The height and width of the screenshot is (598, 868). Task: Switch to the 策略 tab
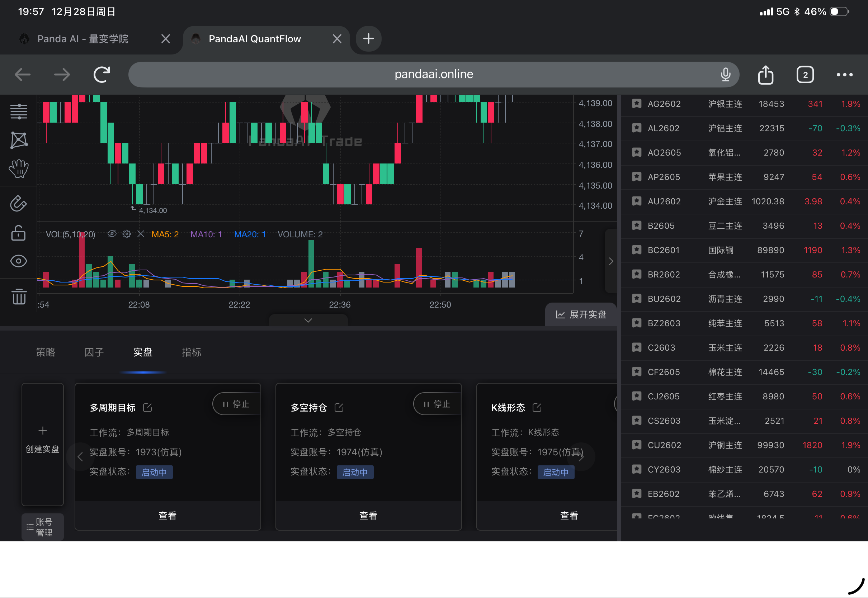(46, 352)
